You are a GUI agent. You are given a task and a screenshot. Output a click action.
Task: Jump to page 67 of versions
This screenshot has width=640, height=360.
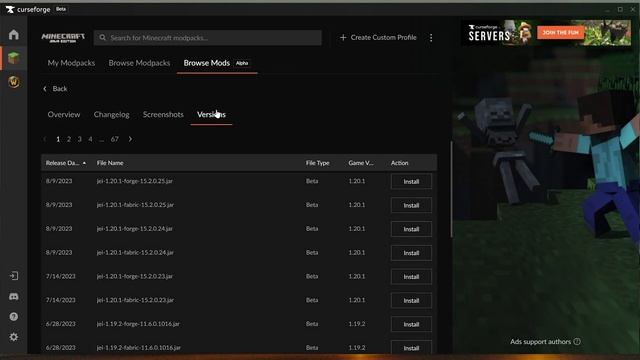115,139
